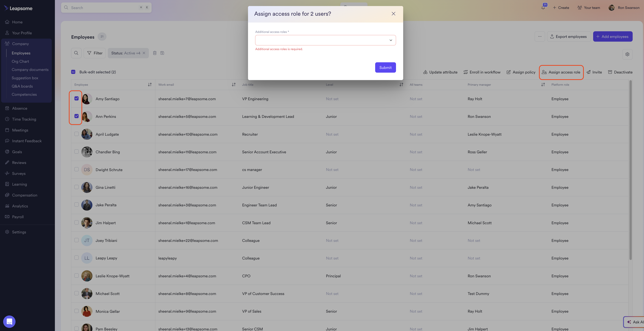This screenshot has width=644, height=331.
Task: Open Time Tracking in sidebar
Action: 24,119
